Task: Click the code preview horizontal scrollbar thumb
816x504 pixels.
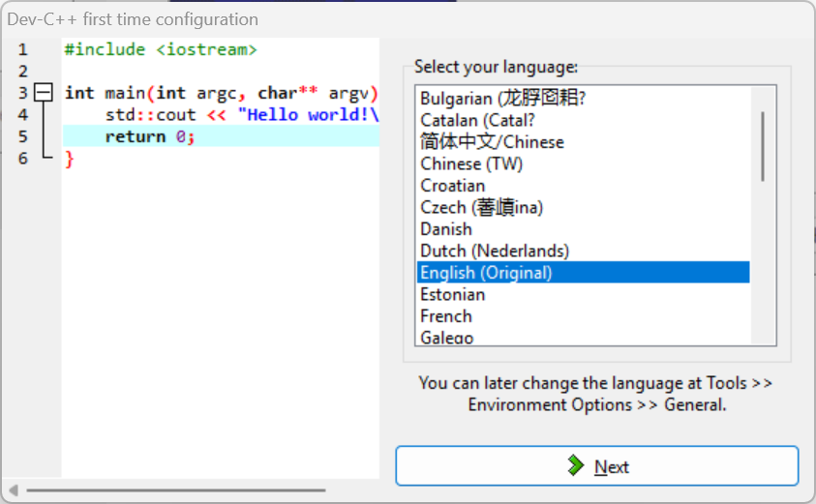Action: [176, 489]
